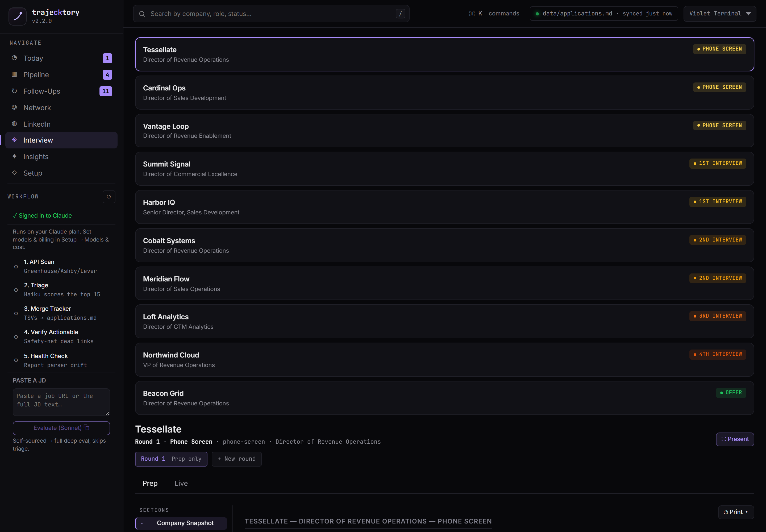Image resolution: width=766 pixels, height=532 pixels.
Task: Click the search magnifier icon
Action: tap(142, 14)
